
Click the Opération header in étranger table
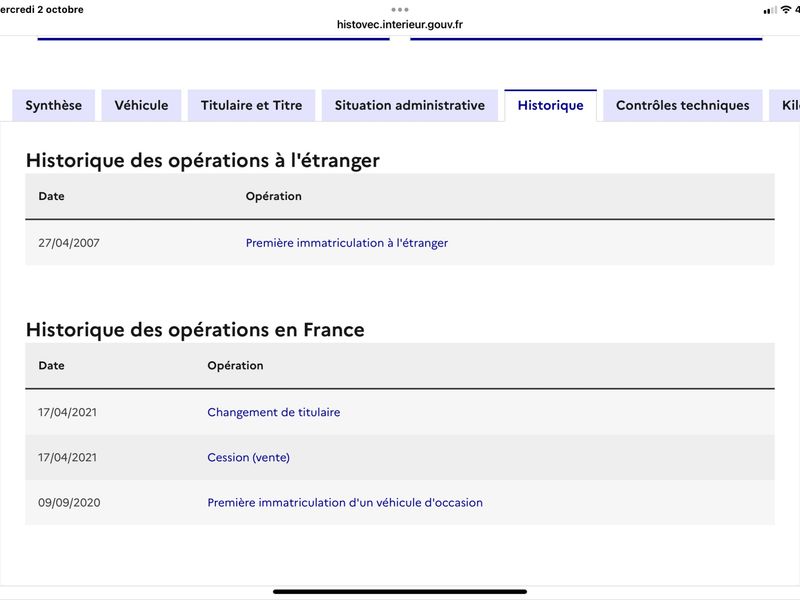click(273, 196)
